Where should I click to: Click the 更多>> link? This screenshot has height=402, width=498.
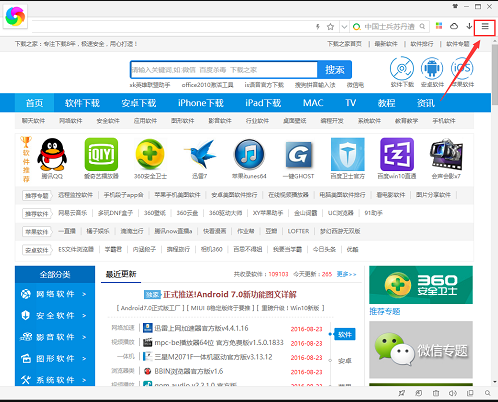coord(346,274)
